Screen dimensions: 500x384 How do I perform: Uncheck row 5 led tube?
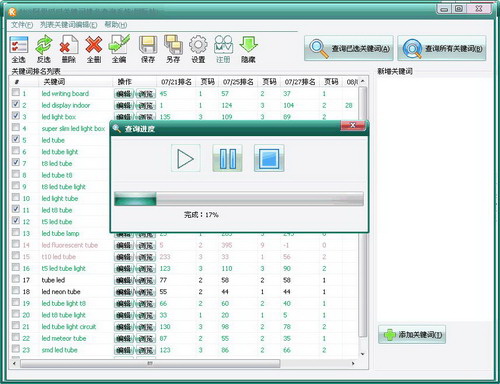coord(16,139)
